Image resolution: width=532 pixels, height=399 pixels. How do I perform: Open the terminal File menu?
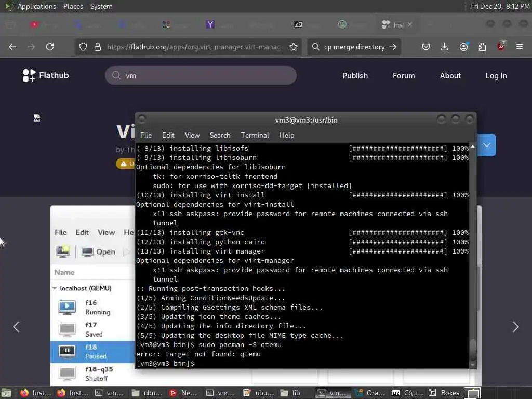pos(146,135)
